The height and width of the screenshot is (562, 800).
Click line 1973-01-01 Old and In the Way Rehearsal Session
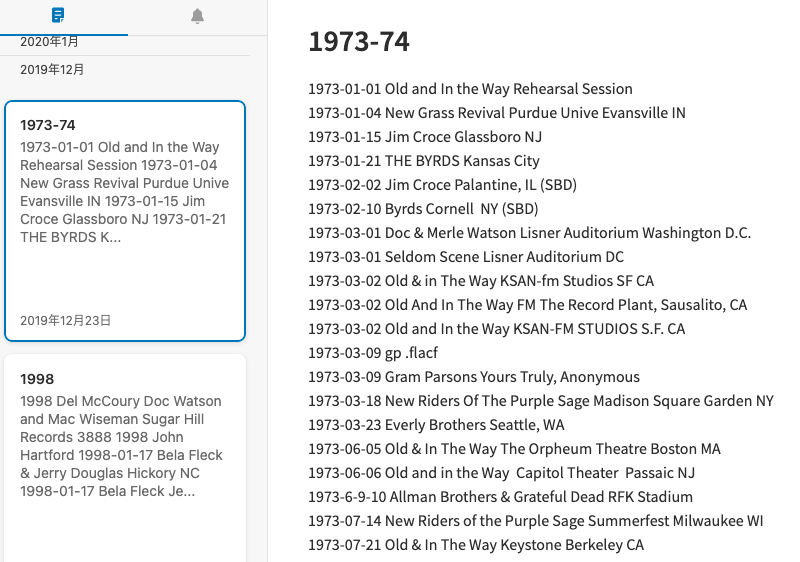click(470, 89)
